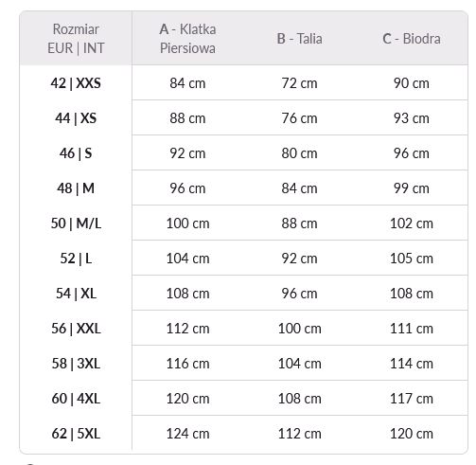476x465 pixels.
Task: Select the 58 | 3XL size label
Action: (76, 364)
